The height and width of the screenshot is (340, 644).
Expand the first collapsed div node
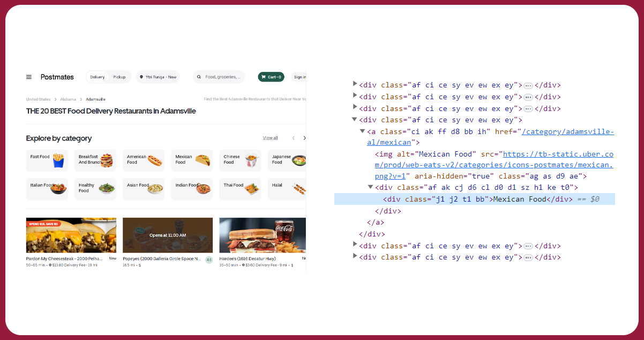[x=355, y=85]
